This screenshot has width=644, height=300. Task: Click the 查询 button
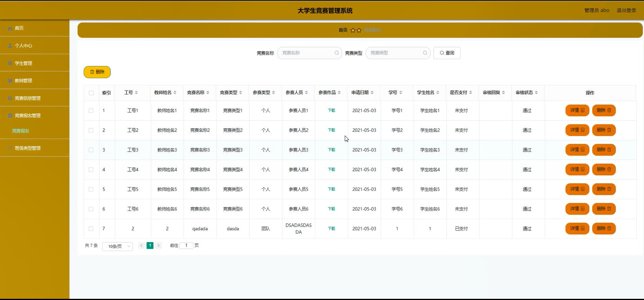click(x=447, y=53)
